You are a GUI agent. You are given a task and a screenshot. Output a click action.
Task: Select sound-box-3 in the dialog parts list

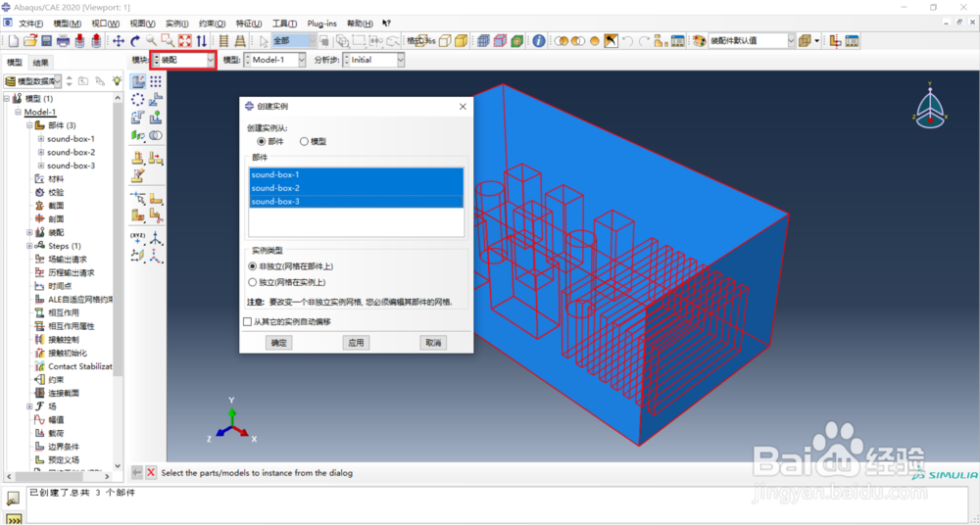[357, 201]
